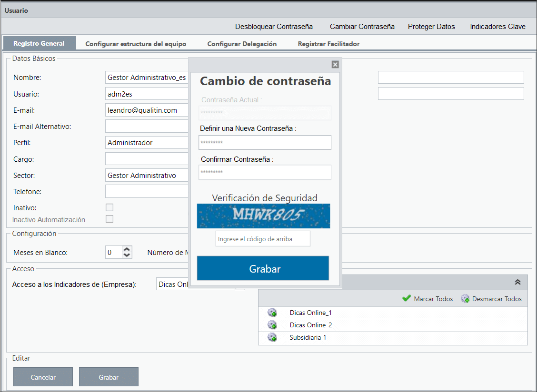537x392 pixels.
Task: Open the Perfil Administrador combo box
Action: pos(147,142)
